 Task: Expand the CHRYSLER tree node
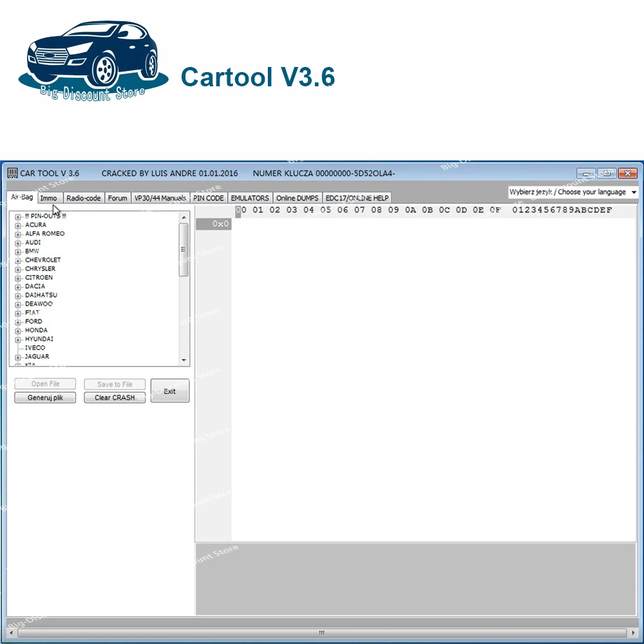17,269
